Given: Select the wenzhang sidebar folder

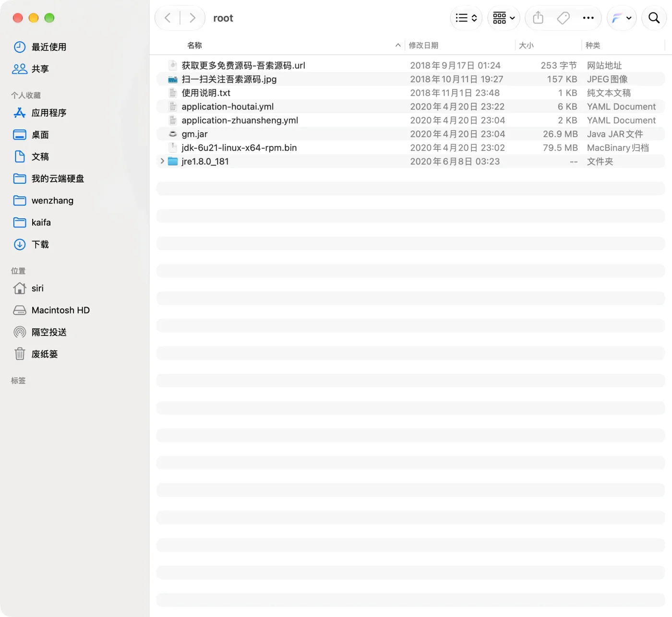Looking at the screenshot, I should (52, 201).
